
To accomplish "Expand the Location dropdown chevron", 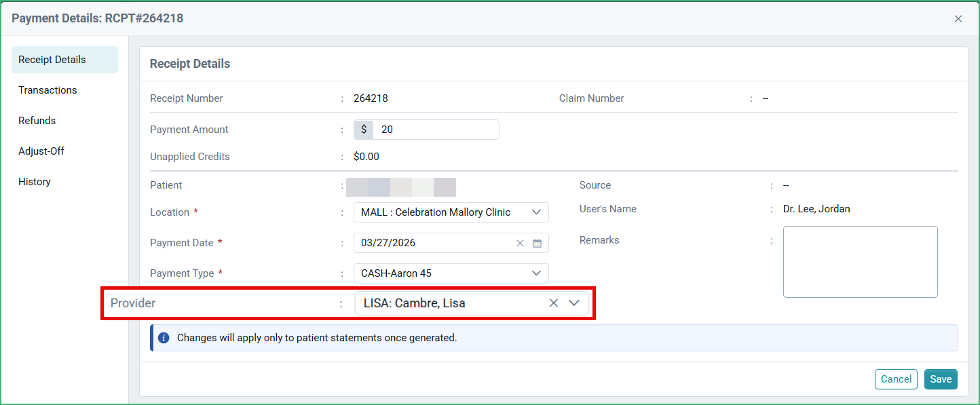I will point(536,212).
